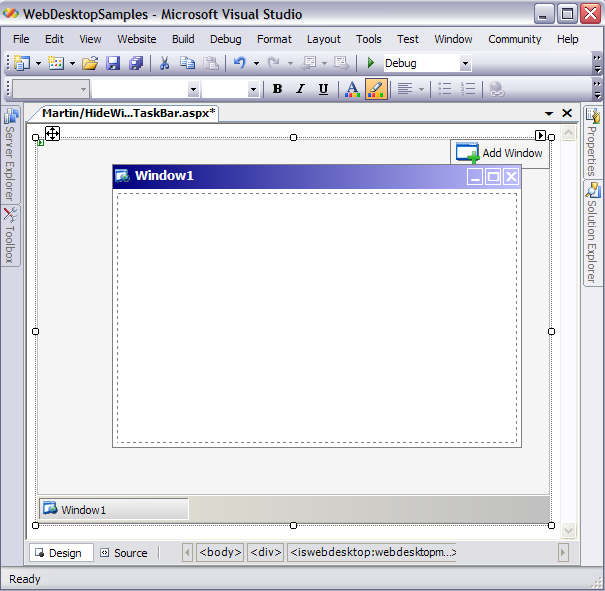Expand the smart tag arrow on the control
The image size is (605, 591).
541,135
